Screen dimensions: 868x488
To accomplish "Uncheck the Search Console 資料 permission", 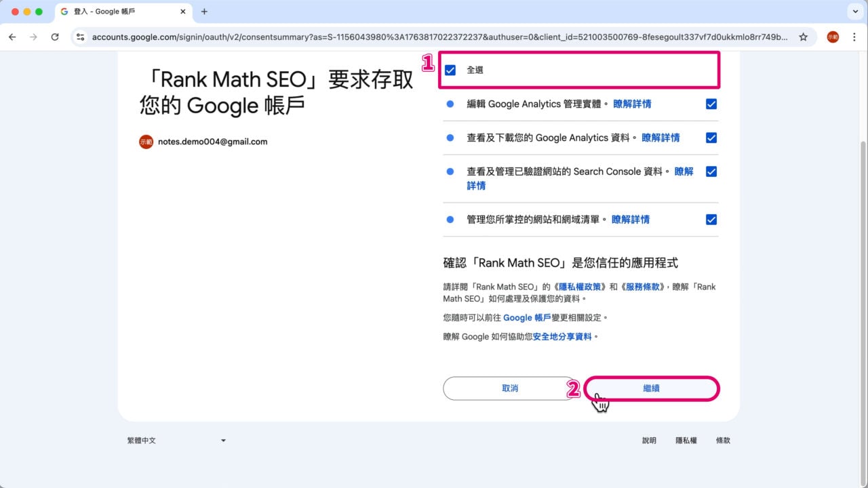I will click(x=711, y=171).
